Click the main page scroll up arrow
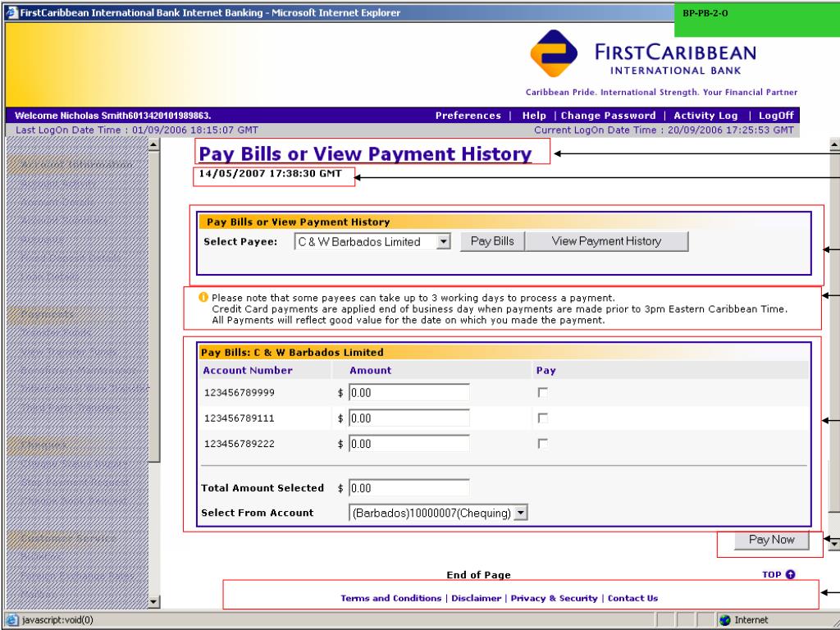The height and width of the screenshot is (630, 840). [x=834, y=144]
